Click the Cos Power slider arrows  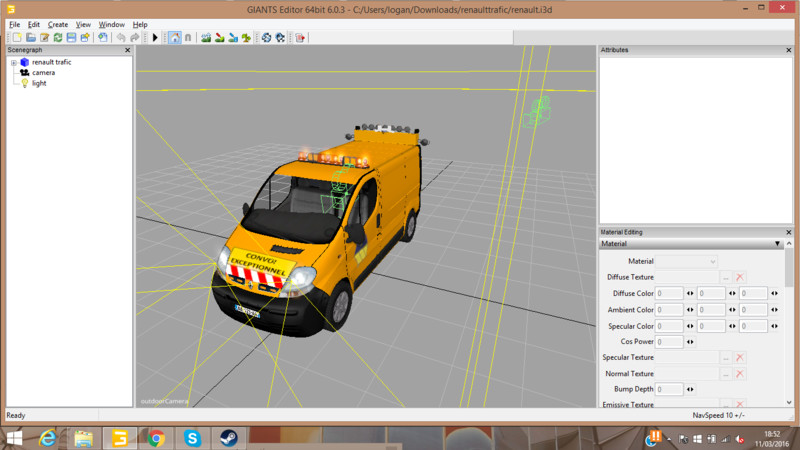tap(688, 341)
